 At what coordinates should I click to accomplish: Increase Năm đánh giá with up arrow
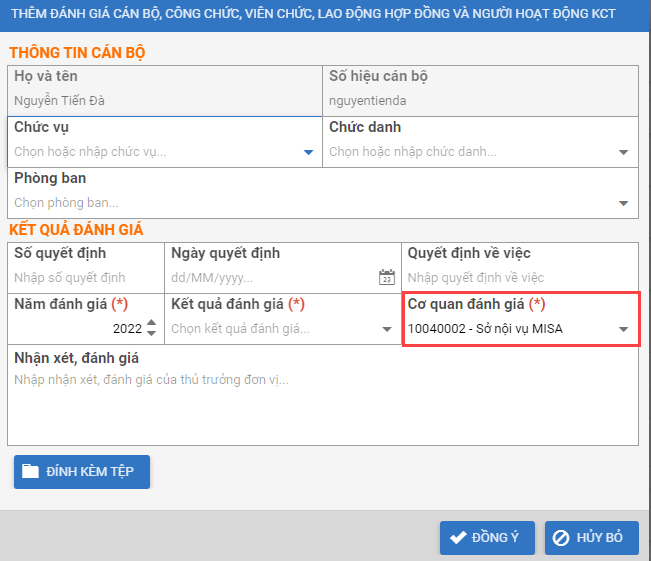pos(151,323)
